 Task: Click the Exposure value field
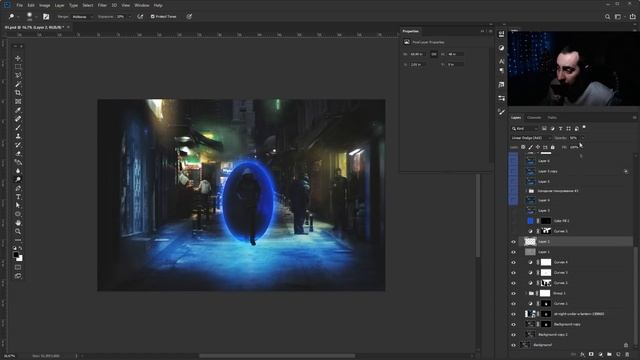(121, 17)
